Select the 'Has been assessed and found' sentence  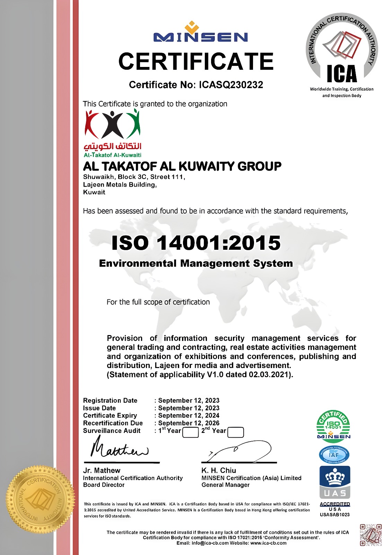(215, 211)
